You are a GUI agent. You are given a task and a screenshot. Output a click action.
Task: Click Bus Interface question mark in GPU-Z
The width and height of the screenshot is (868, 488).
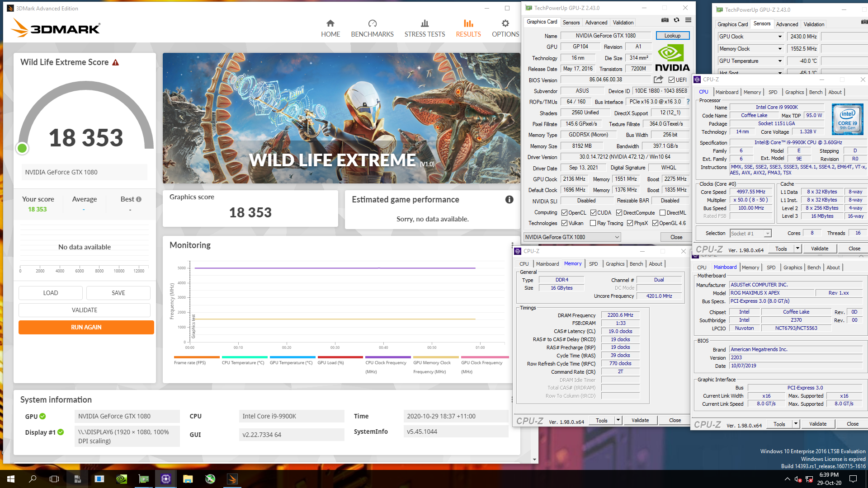click(x=688, y=102)
